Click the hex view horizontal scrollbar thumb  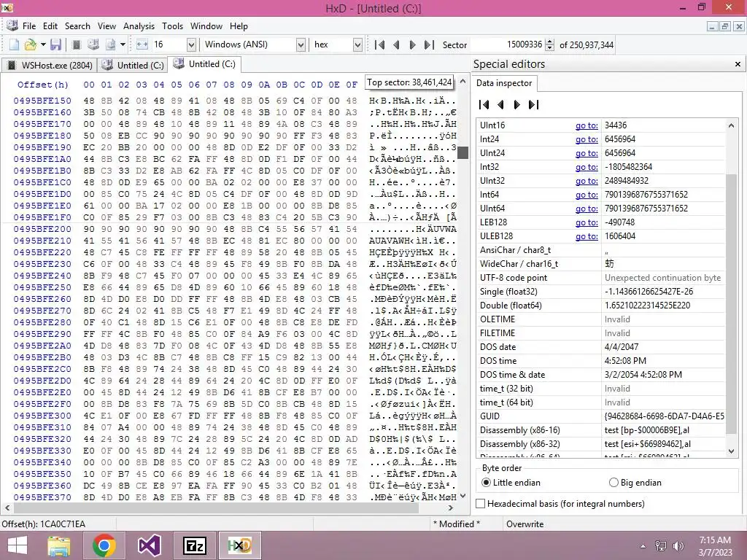(x=216, y=507)
